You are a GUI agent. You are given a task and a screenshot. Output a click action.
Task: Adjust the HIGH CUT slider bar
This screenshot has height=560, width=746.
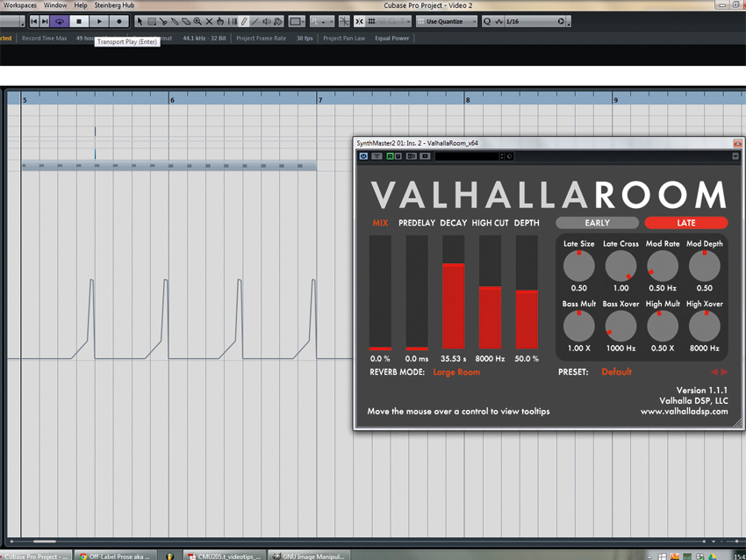[x=490, y=292]
